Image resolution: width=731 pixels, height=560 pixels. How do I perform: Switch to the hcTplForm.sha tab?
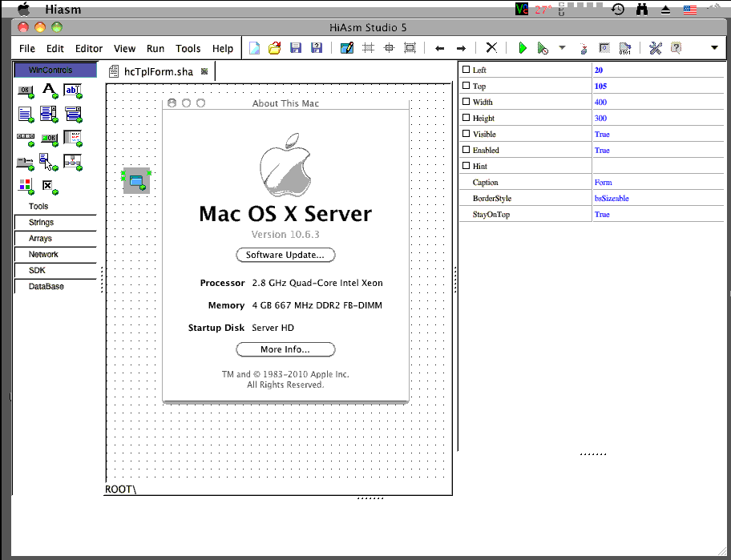click(x=158, y=71)
